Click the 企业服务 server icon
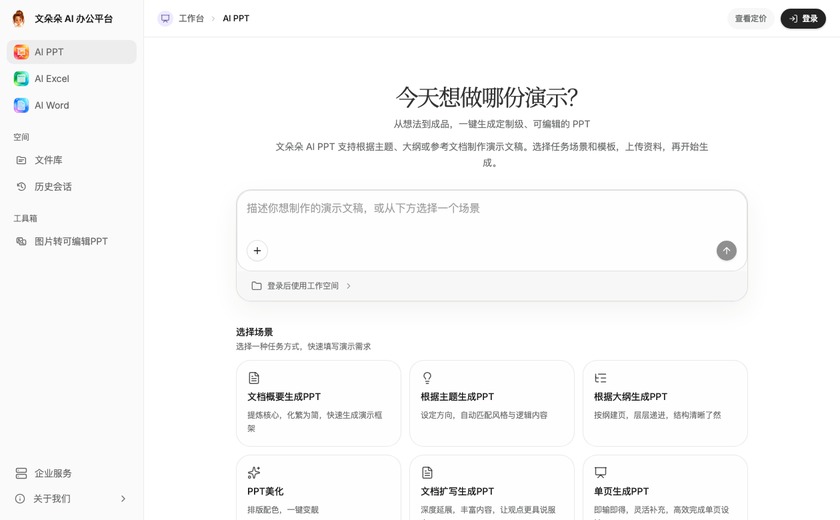Viewport: 840px width, 520px height. (21, 473)
